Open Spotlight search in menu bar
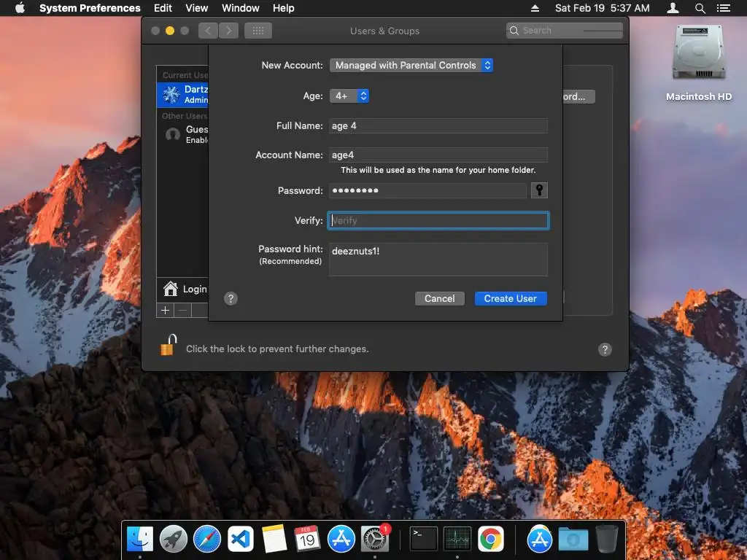 (x=700, y=8)
